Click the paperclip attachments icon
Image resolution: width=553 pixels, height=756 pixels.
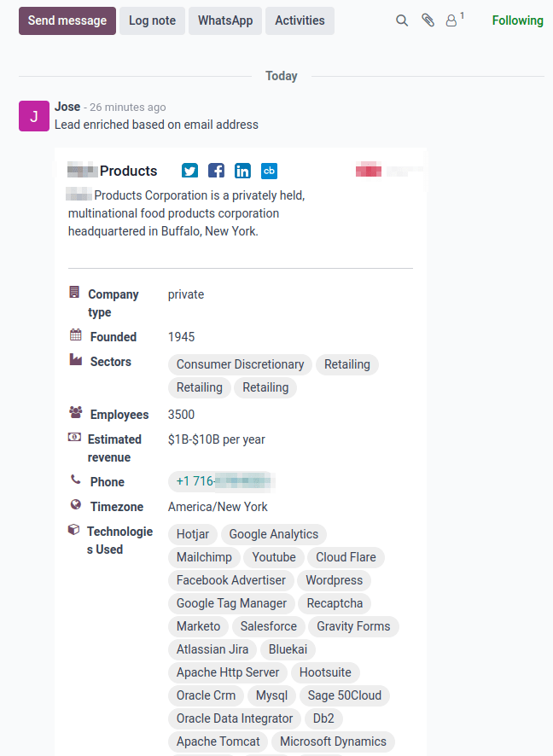tap(427, 20)
